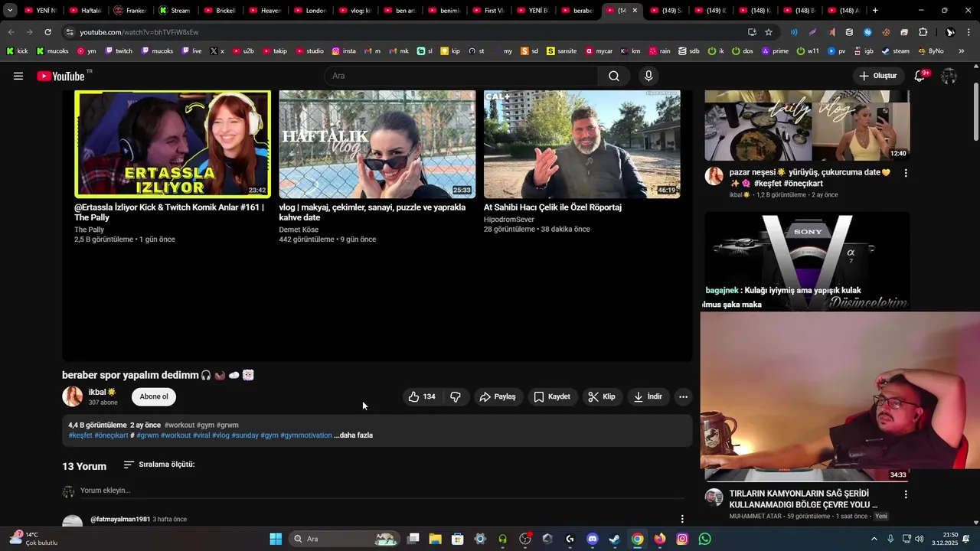
Task: Open the Sıralama ölçütü sort dropdown
Action: tap(159, 465)
